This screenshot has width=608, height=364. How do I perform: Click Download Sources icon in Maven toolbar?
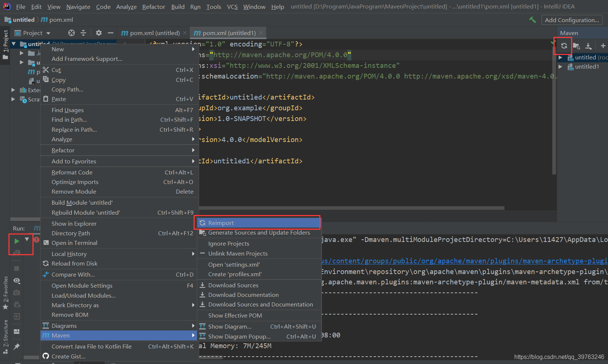tap(588, 46)
